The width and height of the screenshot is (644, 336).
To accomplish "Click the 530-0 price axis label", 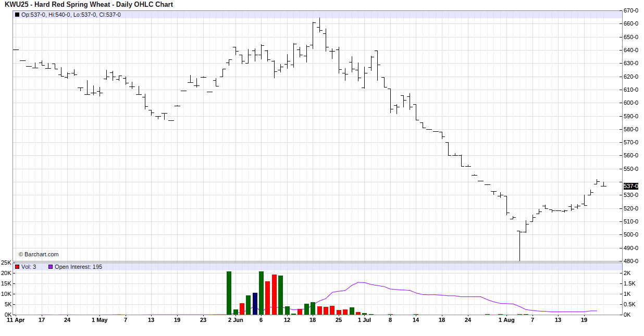I will [631, 195].
